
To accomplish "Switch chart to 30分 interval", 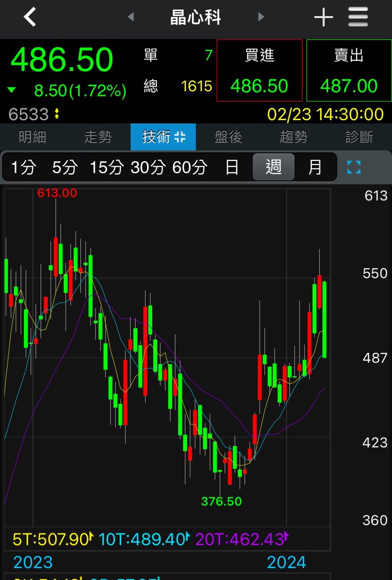I will [148, 168].
